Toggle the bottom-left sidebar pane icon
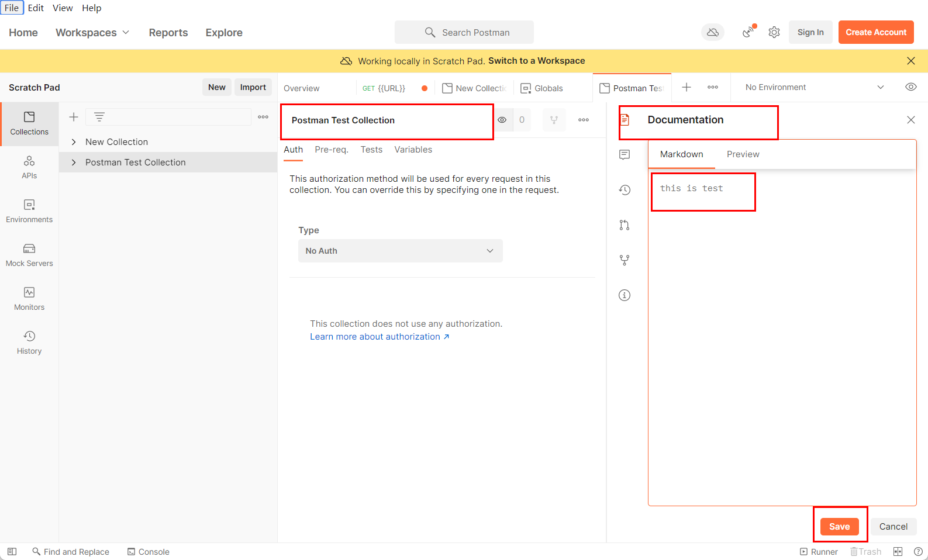Viewport: 928px width, 560px height. [12, 551]
